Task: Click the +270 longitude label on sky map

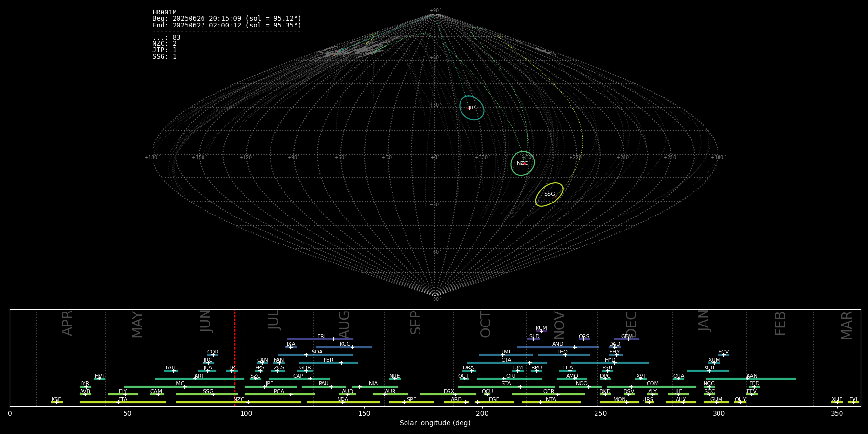Action: pos(575,158)
